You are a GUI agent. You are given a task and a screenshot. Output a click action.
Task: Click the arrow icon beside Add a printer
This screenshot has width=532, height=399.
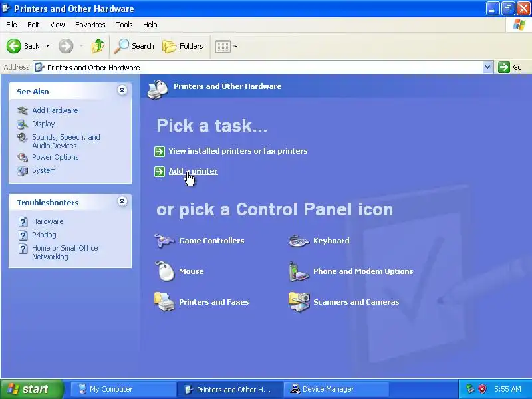160,172
